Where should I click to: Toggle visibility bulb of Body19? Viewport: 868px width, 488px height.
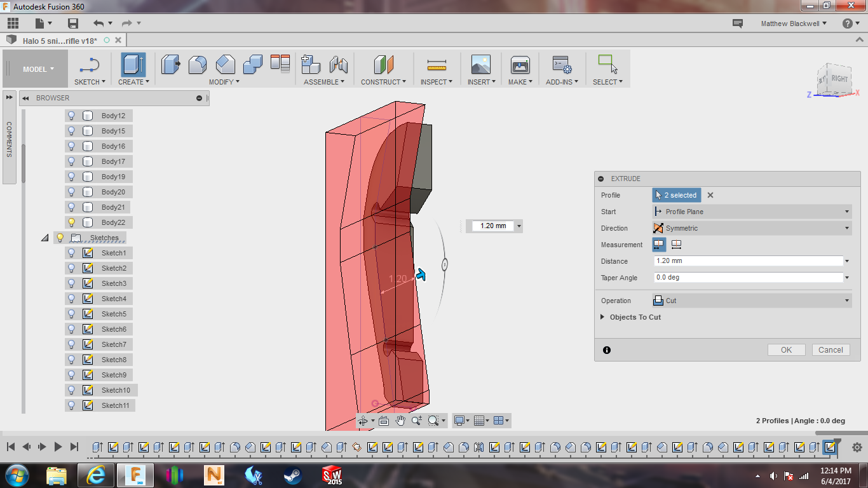click(72, 177)
